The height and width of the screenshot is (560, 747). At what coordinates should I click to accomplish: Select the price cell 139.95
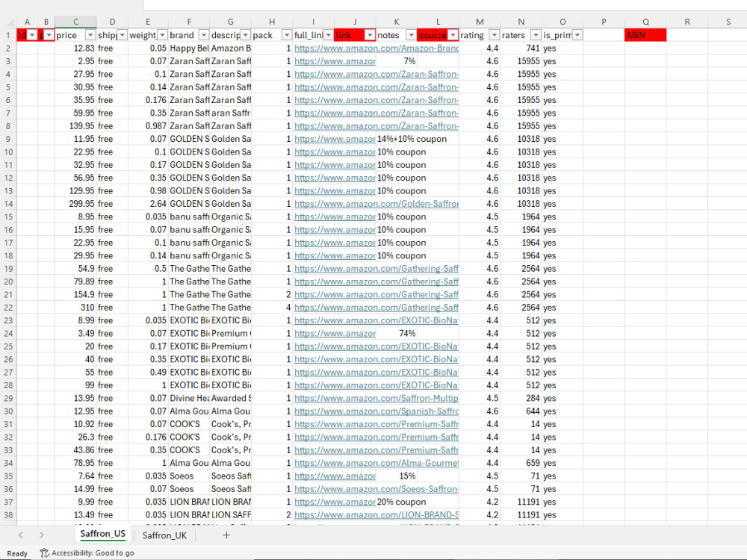[x=75, y=126]
